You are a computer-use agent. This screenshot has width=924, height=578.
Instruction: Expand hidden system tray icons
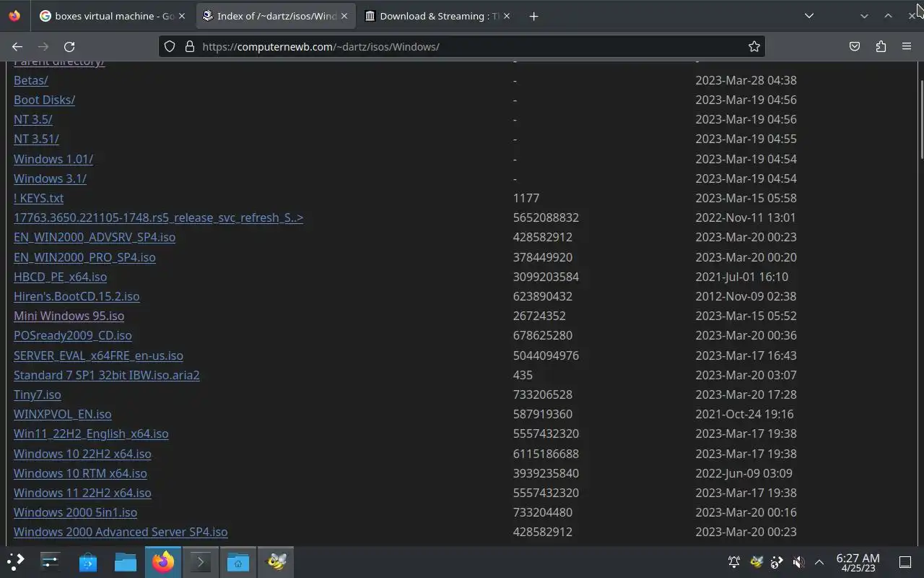[x=819, y=562]
